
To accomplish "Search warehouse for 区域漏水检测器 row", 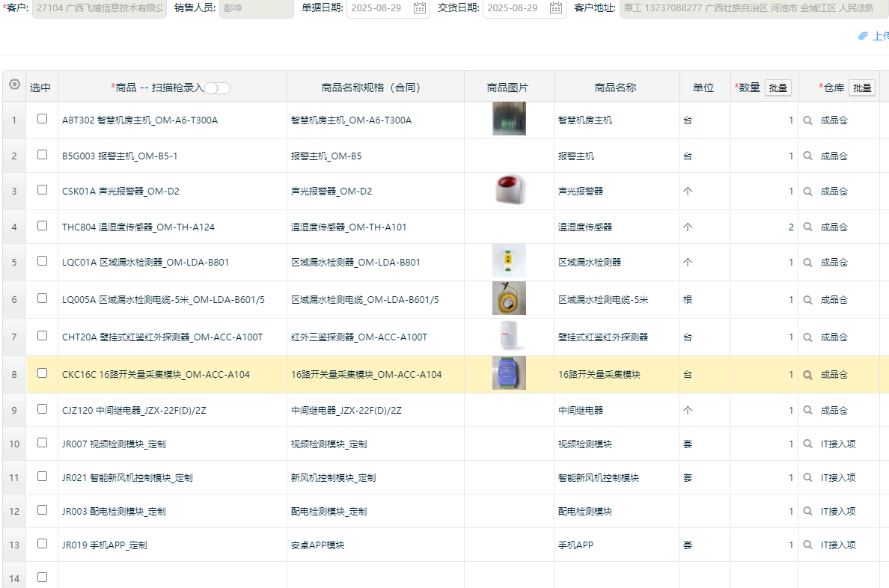I will pos(808,263).
